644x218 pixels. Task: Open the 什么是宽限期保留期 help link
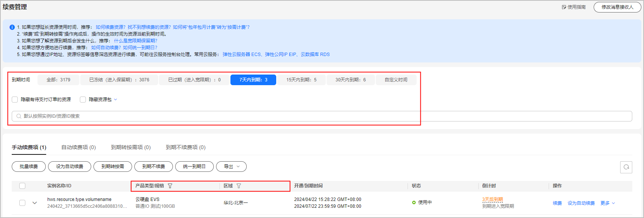pyautogui.click(x=135, y=41)
